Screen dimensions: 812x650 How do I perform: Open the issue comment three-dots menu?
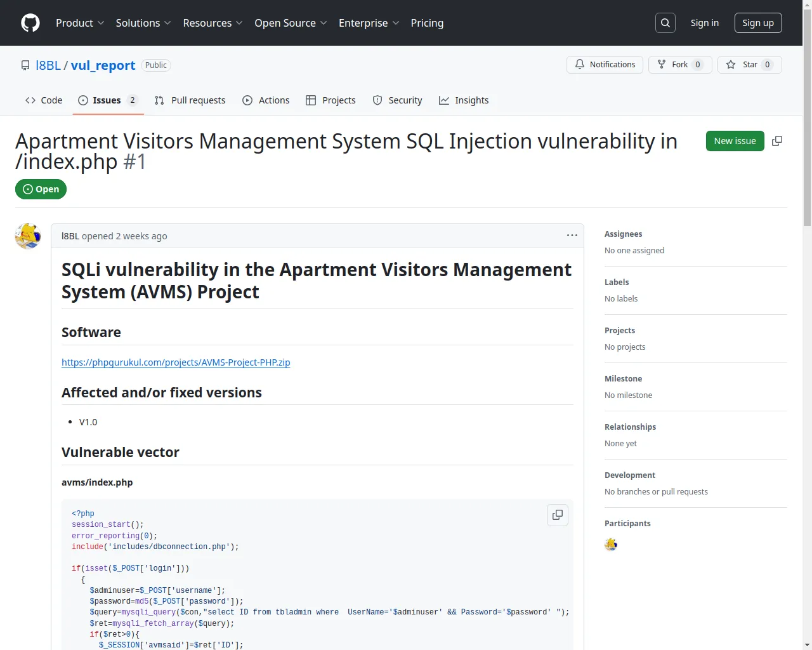[572, 235]
